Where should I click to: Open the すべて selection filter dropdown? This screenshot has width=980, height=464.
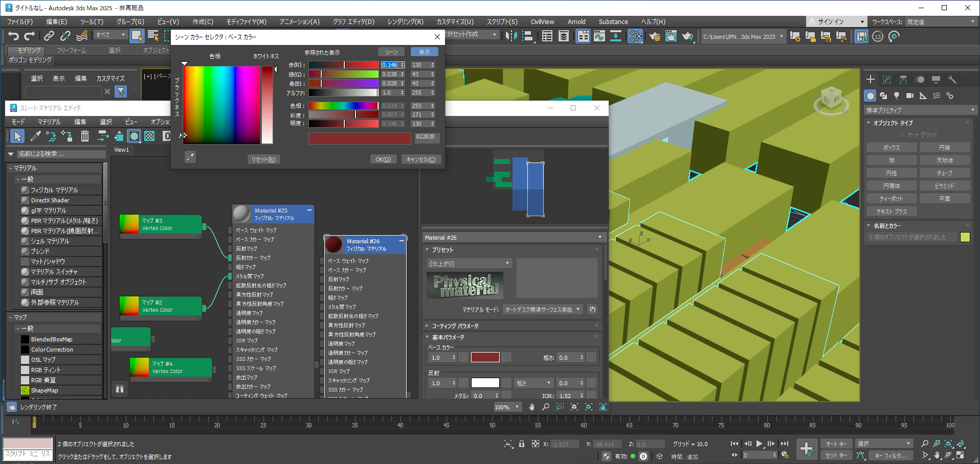110,35
